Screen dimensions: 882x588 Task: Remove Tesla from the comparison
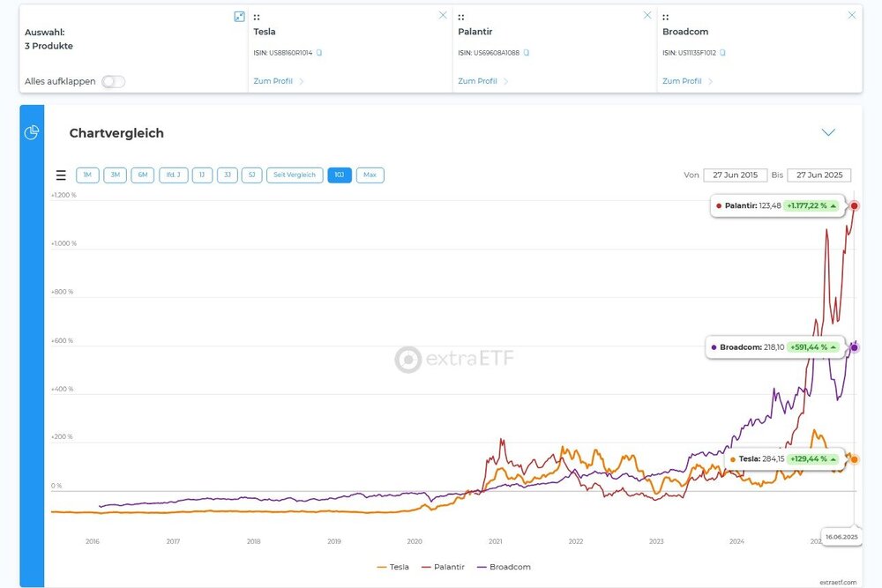coord(443,15)
